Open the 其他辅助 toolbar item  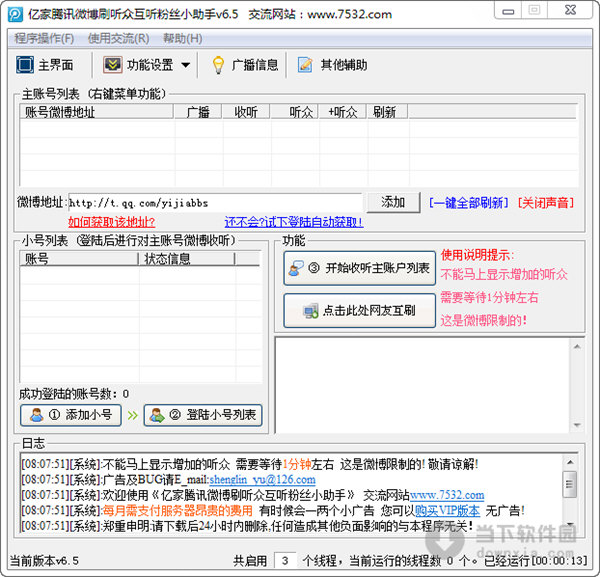332,65
